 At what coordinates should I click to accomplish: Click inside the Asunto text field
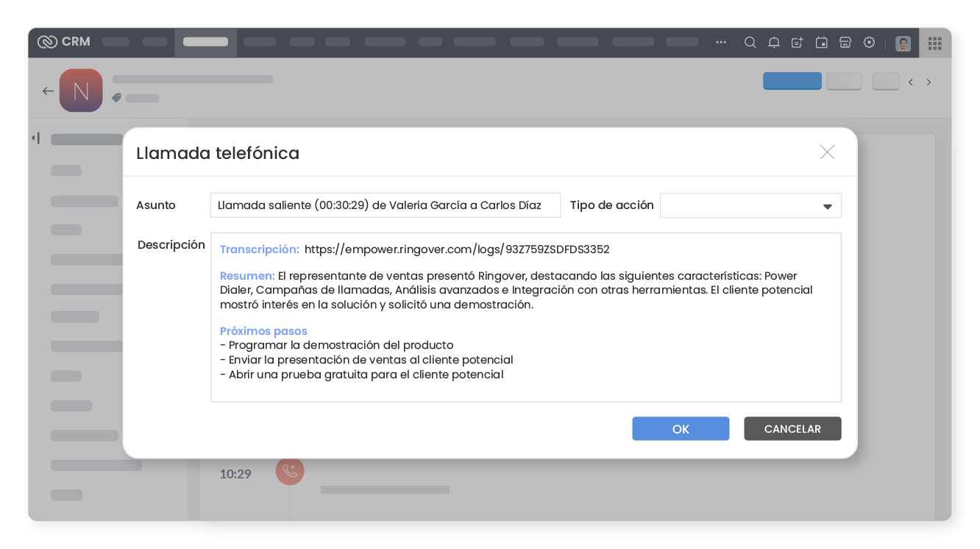pyautogui.click(x=385, y=205)
